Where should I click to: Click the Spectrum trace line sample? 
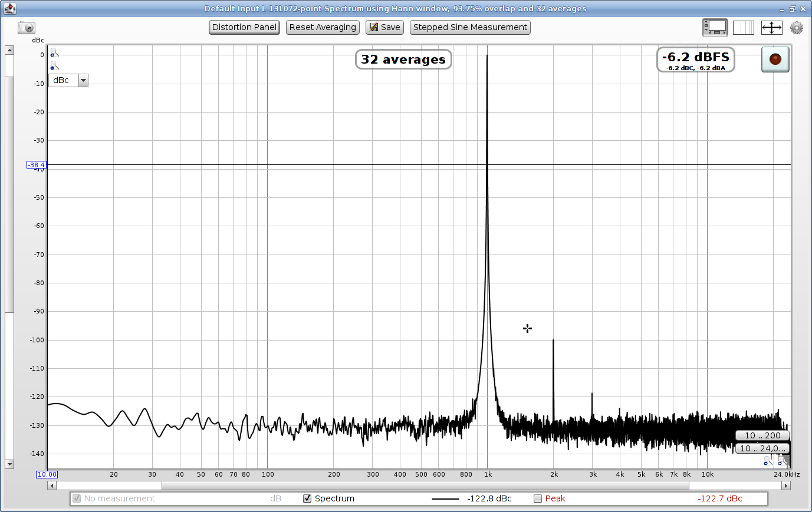[x=445, y=499]
